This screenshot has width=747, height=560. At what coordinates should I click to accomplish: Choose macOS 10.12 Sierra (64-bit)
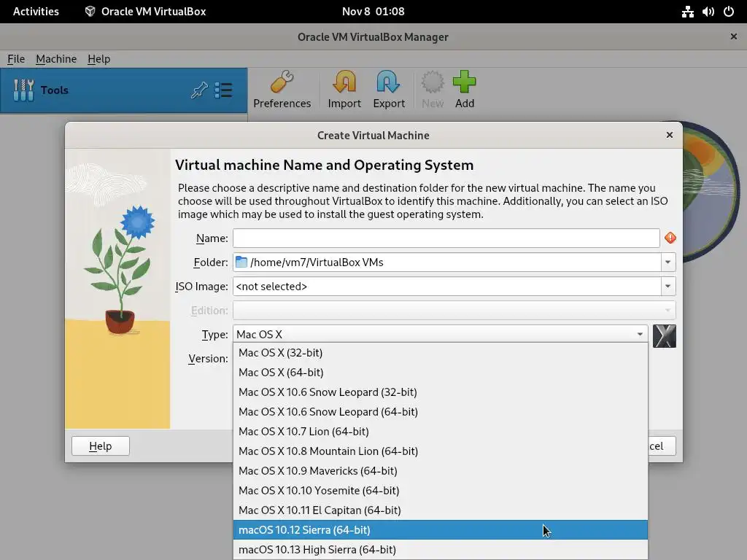(440, 530)
